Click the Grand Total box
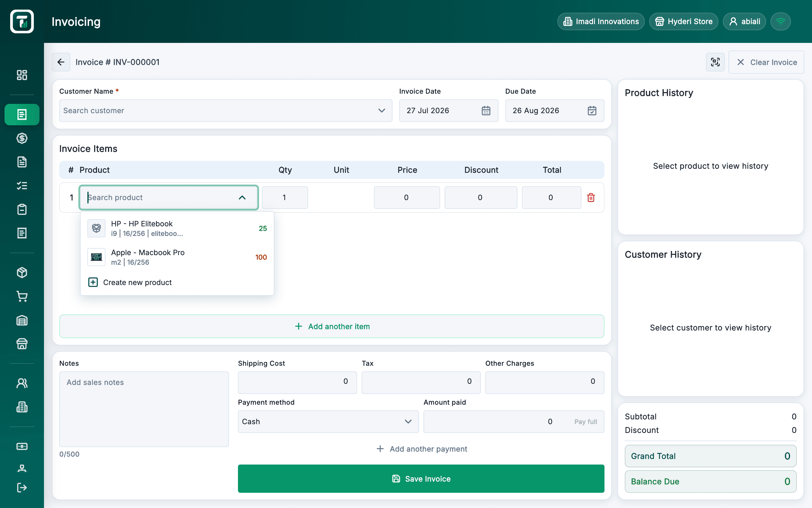Screen dimensions: 812x508 click(x=710, y=456)
